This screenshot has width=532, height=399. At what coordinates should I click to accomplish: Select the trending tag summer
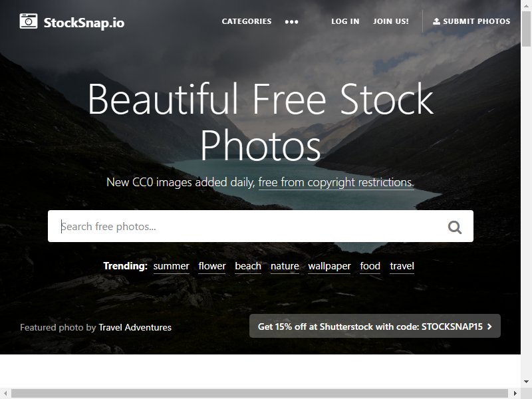point(172,266)
